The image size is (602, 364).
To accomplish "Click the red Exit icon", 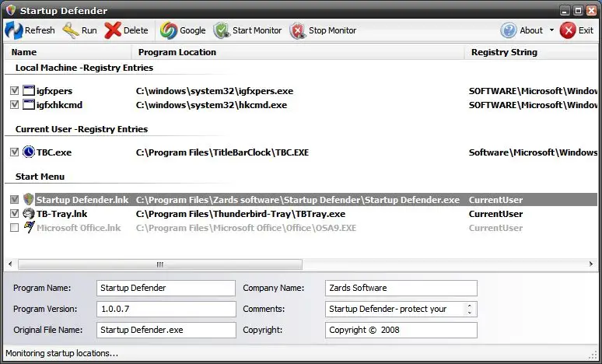I will tap(568, 30).
